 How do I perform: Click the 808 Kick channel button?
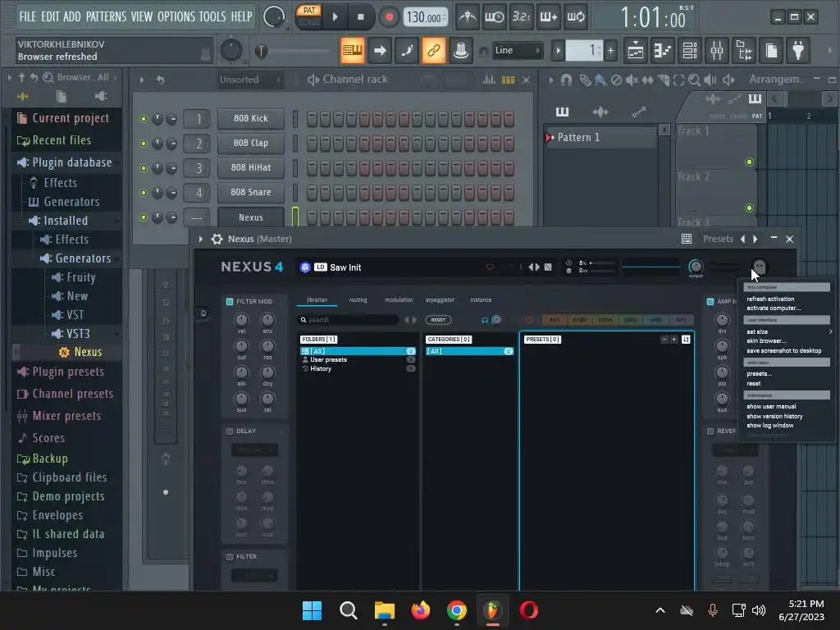[251, 118]
